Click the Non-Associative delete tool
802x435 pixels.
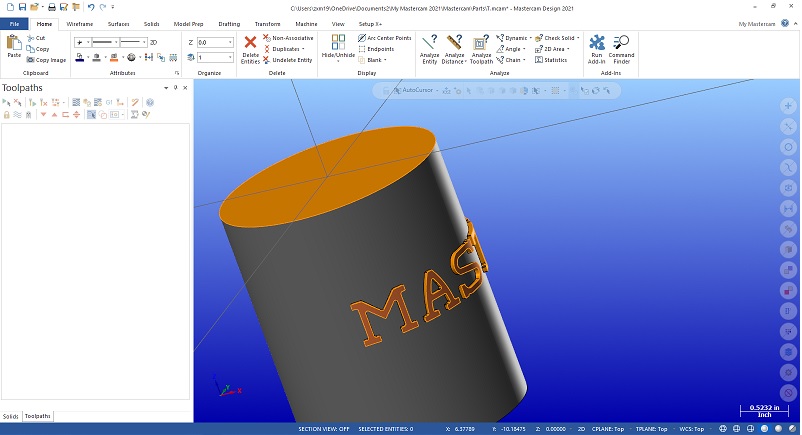coord(288,38)
